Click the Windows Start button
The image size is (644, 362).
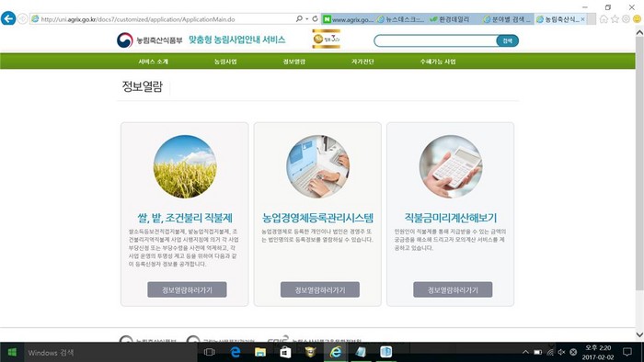[x=12, y=352]
